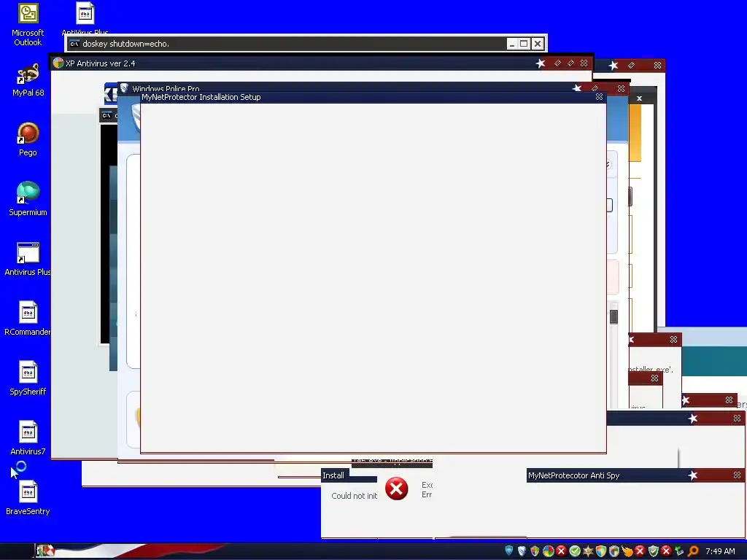Click the taskbar clock showing 7:49 AM
The width and height of the screenshot is (747, 560).
(720, 551)
